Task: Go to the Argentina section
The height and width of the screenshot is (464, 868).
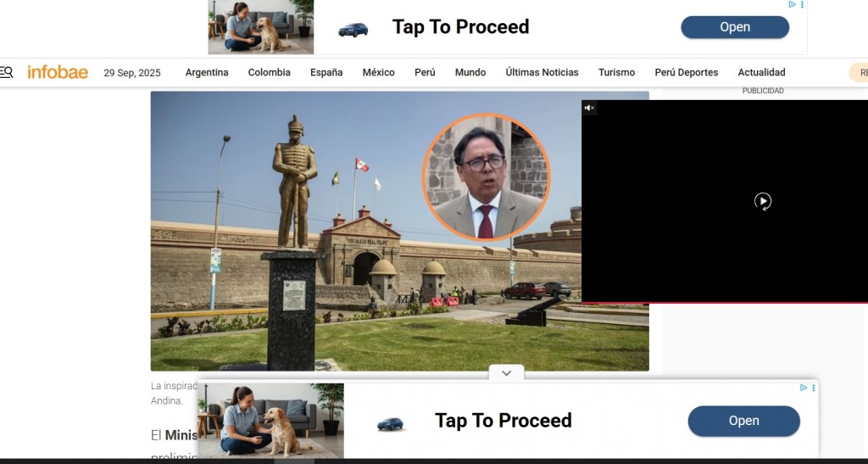Action: [207, 72]
